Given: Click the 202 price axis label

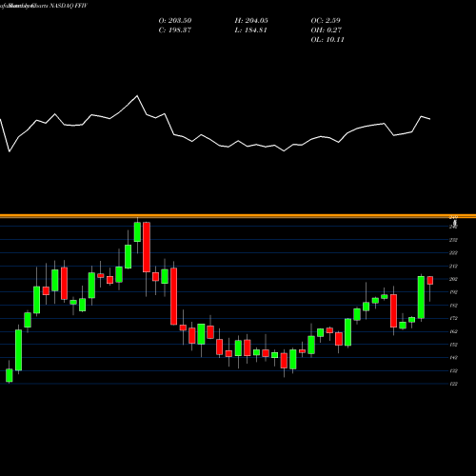Looking at the screenshot, I should coord(453,279).
